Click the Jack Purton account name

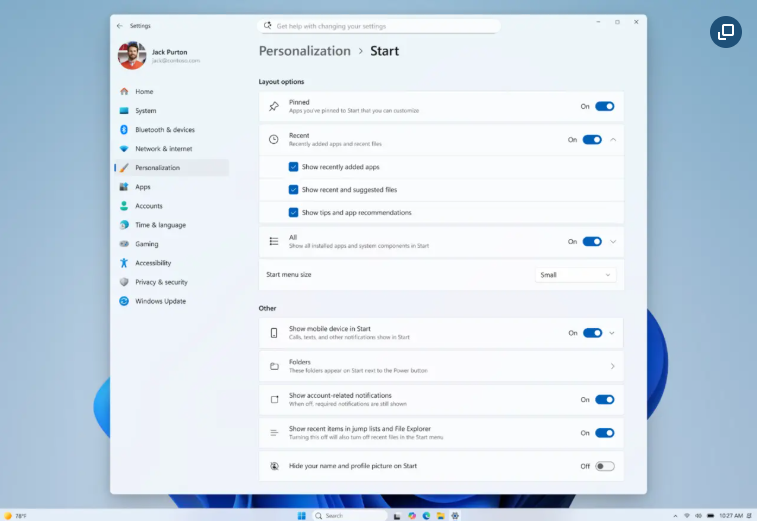tap(169, 52)
